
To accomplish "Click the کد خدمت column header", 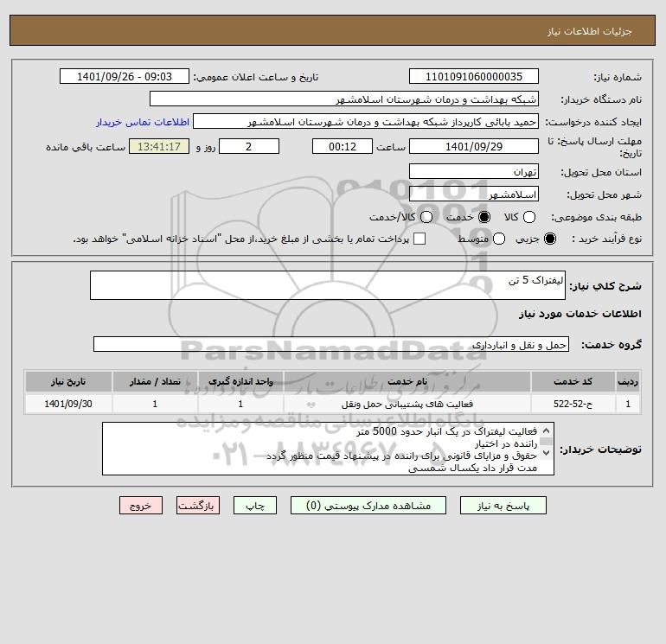I will point(573,381).
